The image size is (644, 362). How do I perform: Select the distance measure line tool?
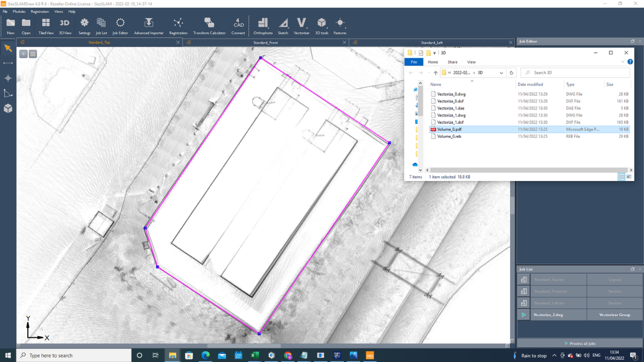pos(8,63)
